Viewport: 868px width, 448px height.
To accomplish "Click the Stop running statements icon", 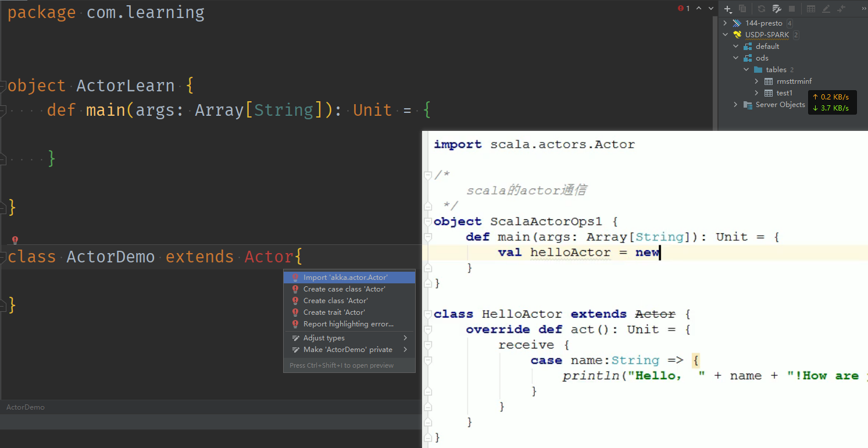I will 792,9.
